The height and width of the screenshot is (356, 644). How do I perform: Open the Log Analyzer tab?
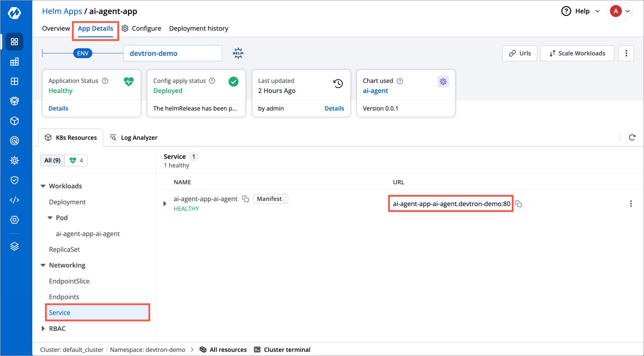point(134,137)
